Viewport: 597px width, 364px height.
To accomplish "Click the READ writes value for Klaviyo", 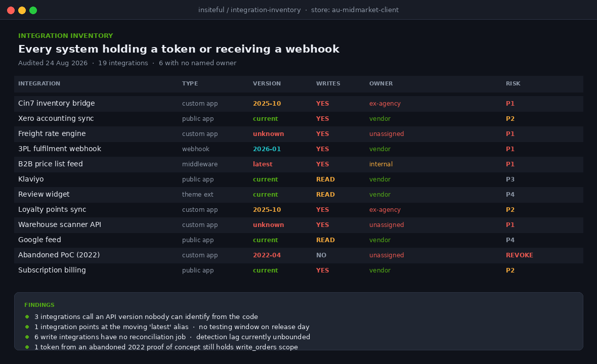I will pyautogui.click(x=325, y=179).
